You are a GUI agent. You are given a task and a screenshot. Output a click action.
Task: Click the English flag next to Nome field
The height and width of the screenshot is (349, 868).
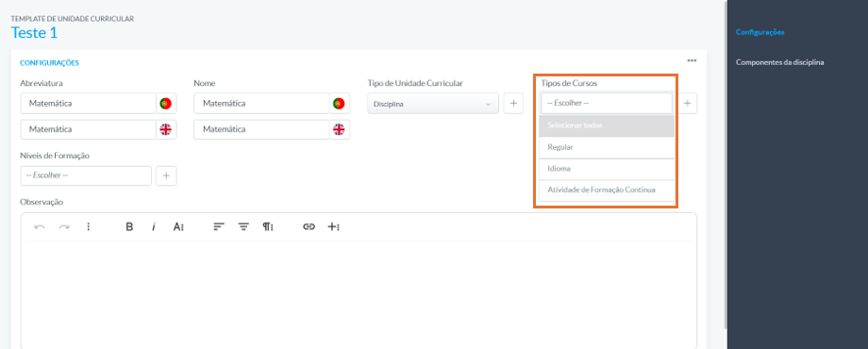click(340, 129)
